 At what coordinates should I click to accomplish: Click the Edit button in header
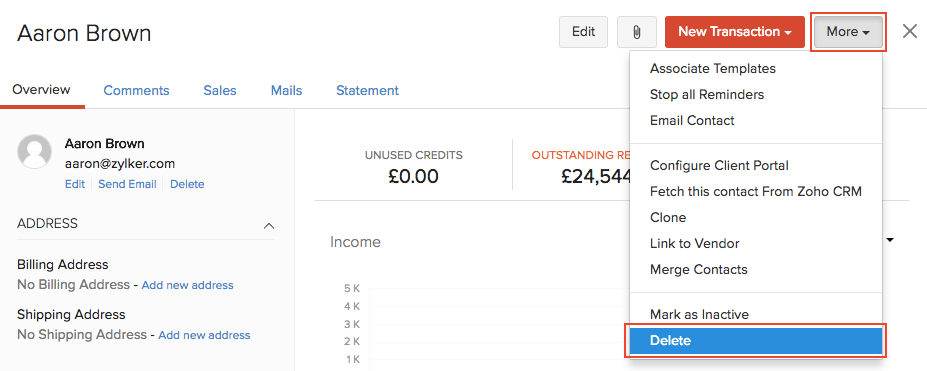tap(583, 32)
